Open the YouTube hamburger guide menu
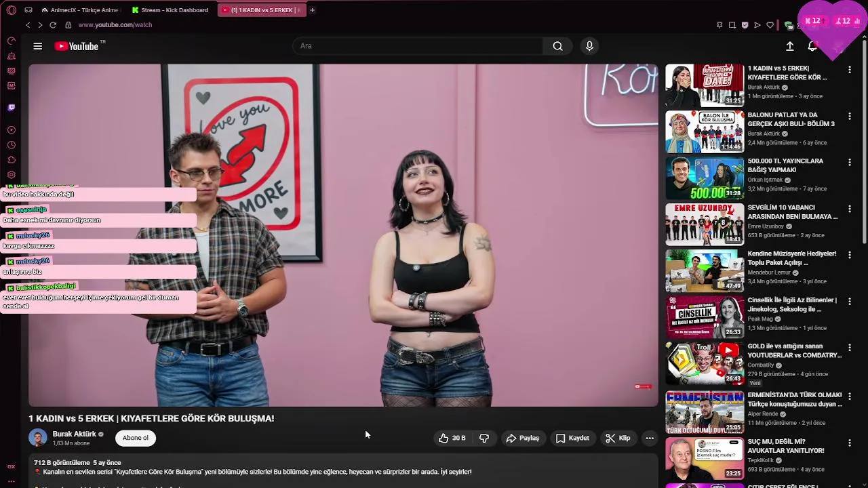The height and width of the screenshot is (488, 868). click(38, 46)
